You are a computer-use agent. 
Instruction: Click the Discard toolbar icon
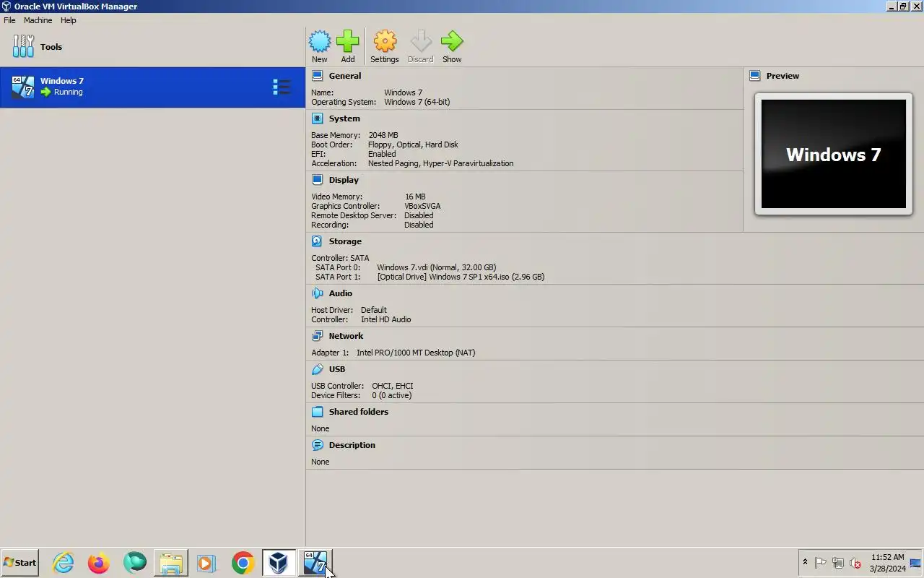point(420,41)
